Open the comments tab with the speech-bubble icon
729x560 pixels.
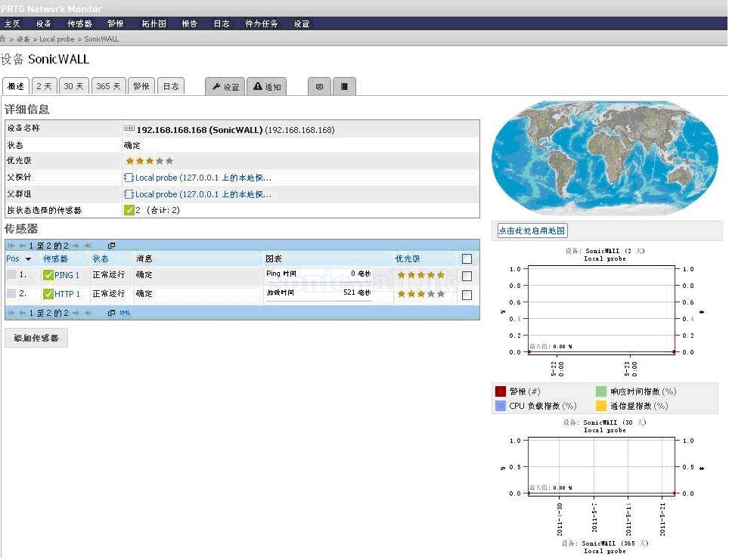click(x=319, y=86)
